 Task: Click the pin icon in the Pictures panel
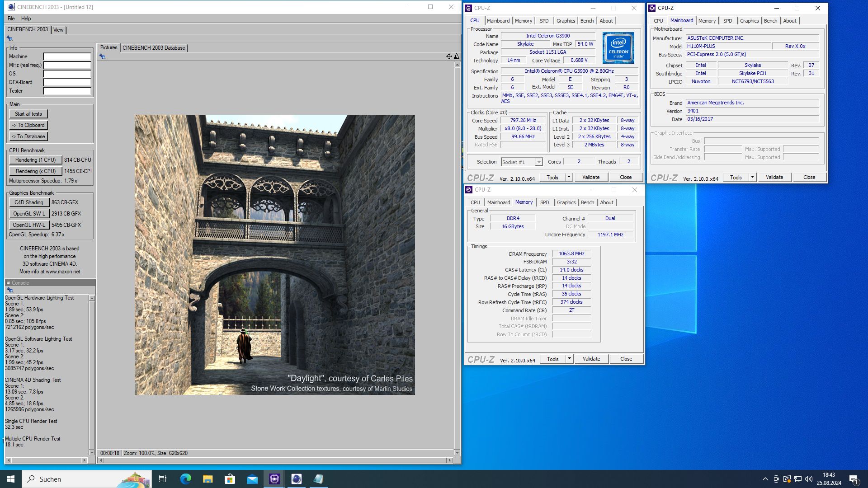[x=102, y=56]
